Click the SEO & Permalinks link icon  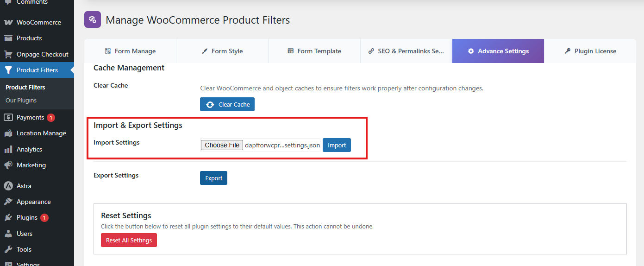tap(371, 51)
